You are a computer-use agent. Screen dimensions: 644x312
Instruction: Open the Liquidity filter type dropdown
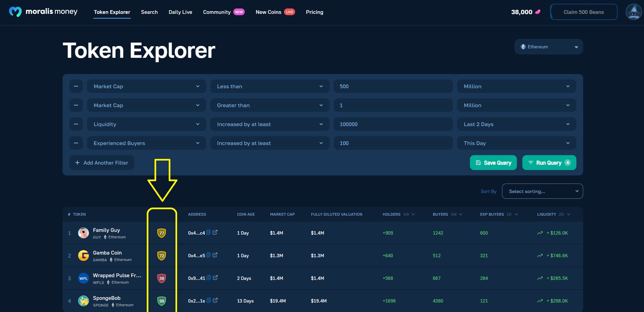point(146,124)
